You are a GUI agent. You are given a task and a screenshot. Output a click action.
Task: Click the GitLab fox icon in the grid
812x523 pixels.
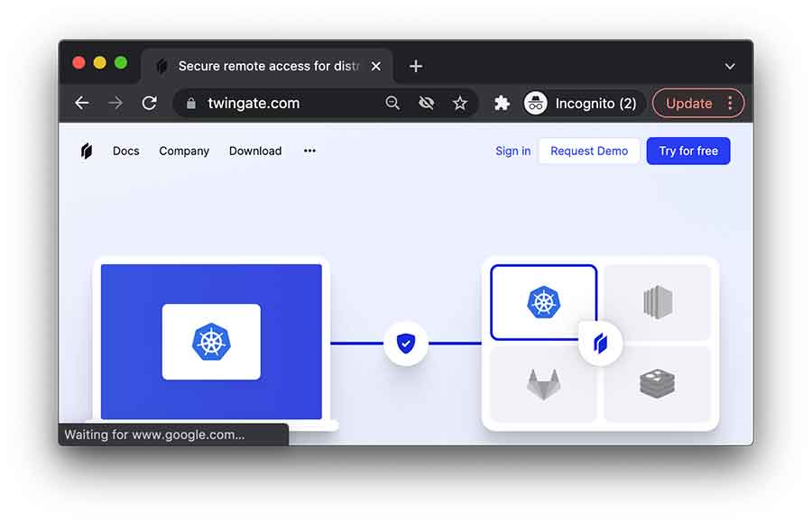click(542, 384)
